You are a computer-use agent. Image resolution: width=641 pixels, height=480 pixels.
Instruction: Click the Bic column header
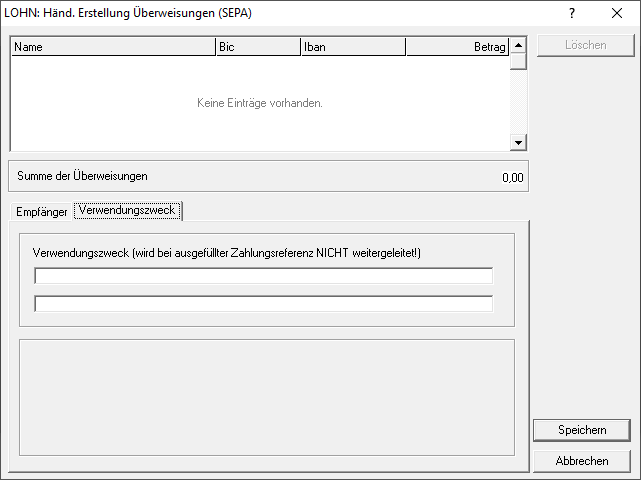[257, 46]
